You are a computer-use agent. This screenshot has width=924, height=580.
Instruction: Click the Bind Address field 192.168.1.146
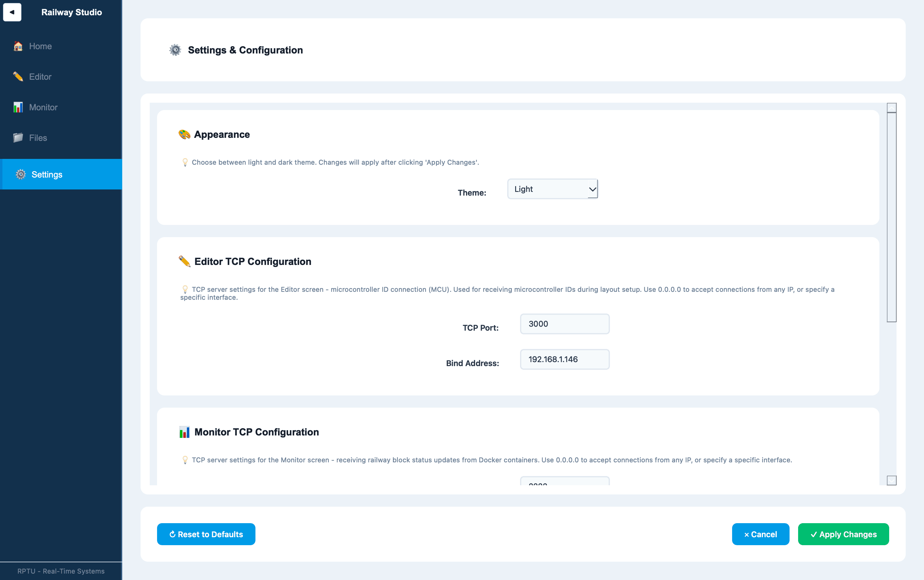[565, 359]
